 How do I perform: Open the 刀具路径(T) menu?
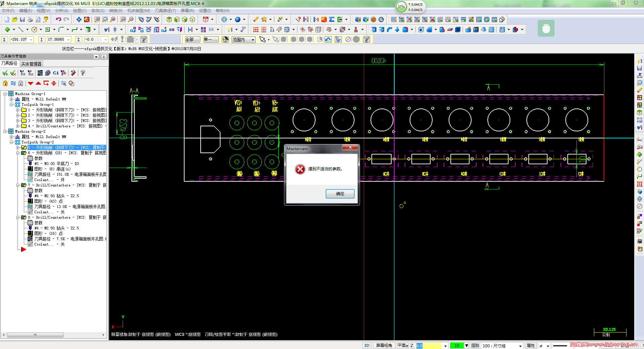click(x=165, y=11)
